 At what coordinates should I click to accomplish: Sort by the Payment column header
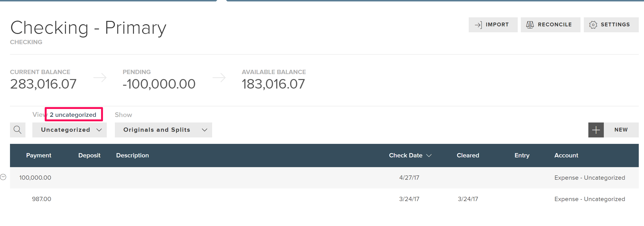click(x=39, y=155)
